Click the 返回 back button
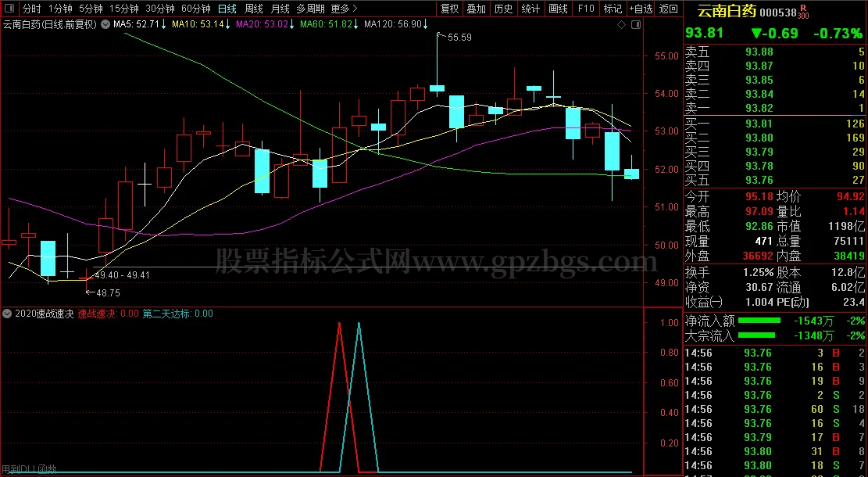The image size is (868, 477). (x=669, y=9)
